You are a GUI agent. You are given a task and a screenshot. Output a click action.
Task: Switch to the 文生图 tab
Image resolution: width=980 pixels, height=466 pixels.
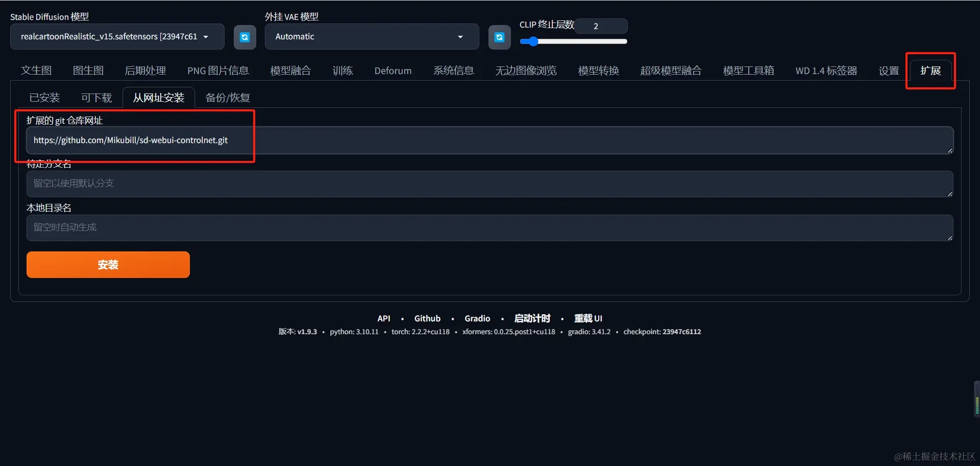[36, 71]
